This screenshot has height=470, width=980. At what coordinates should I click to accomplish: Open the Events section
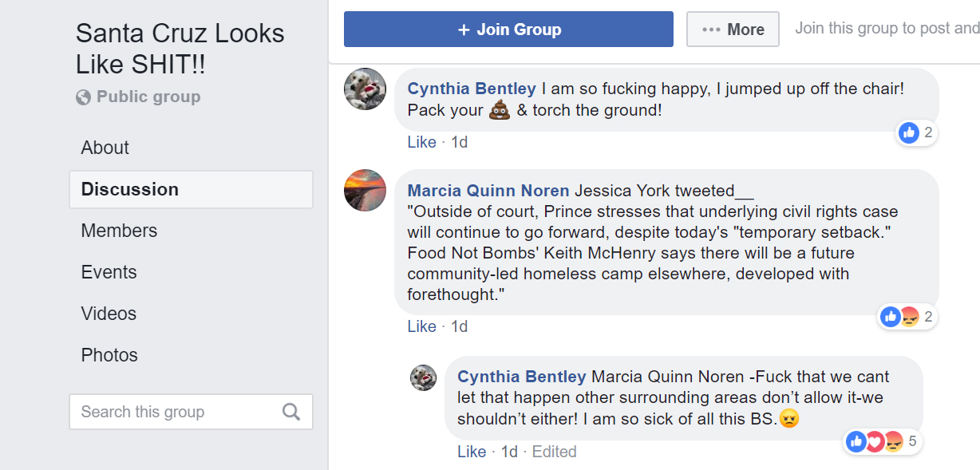tap(109, 272)
